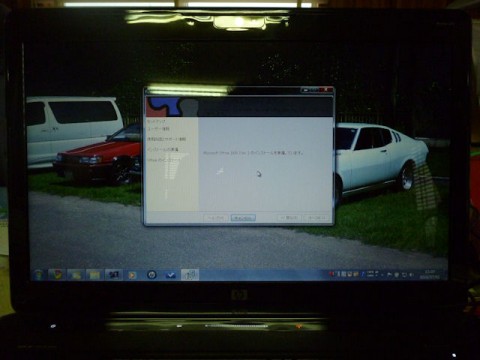The width and height of the screenshot is (480, 360).
Task: Click the pinned icon right of Chrome
Action: [75, 275]
